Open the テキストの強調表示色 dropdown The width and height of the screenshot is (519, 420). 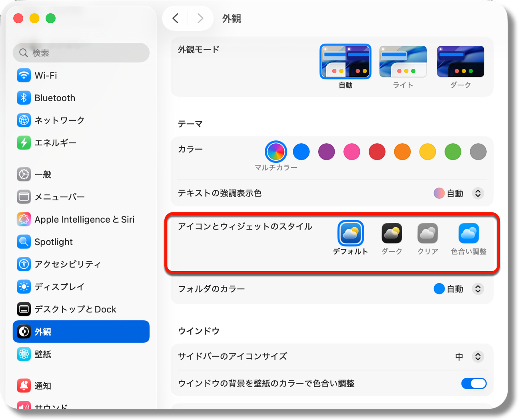point(478,193)
